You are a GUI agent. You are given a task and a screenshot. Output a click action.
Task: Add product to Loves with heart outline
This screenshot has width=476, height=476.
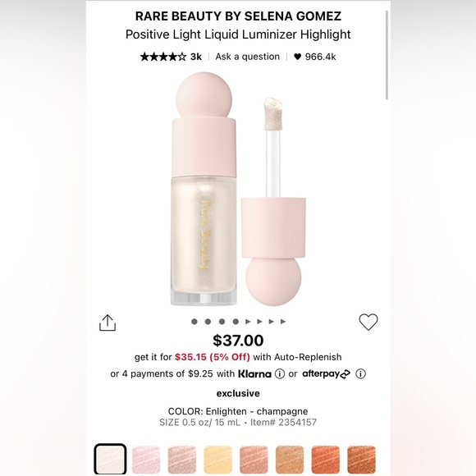[x=368, y=322]
